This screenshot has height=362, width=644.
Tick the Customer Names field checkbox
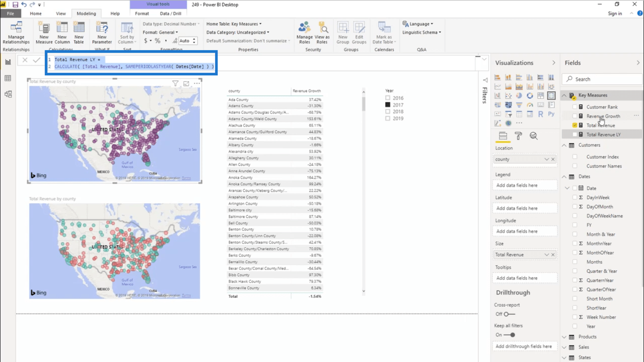click(x=575, y=166)
